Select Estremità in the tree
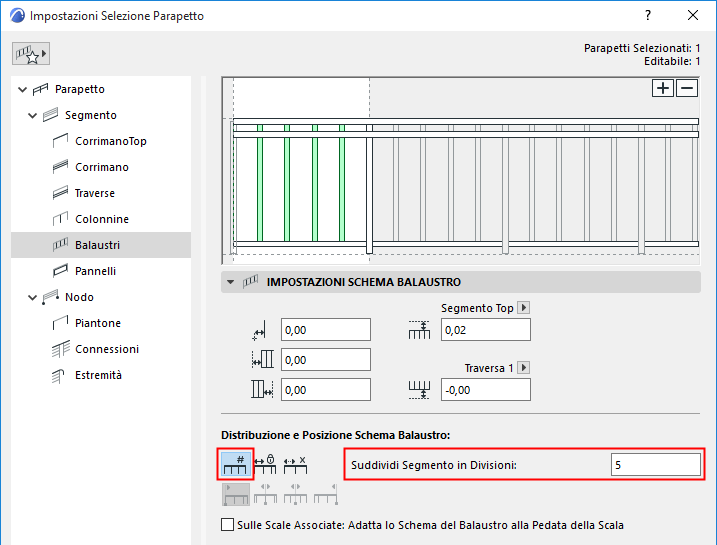 (x=98, y=375)
